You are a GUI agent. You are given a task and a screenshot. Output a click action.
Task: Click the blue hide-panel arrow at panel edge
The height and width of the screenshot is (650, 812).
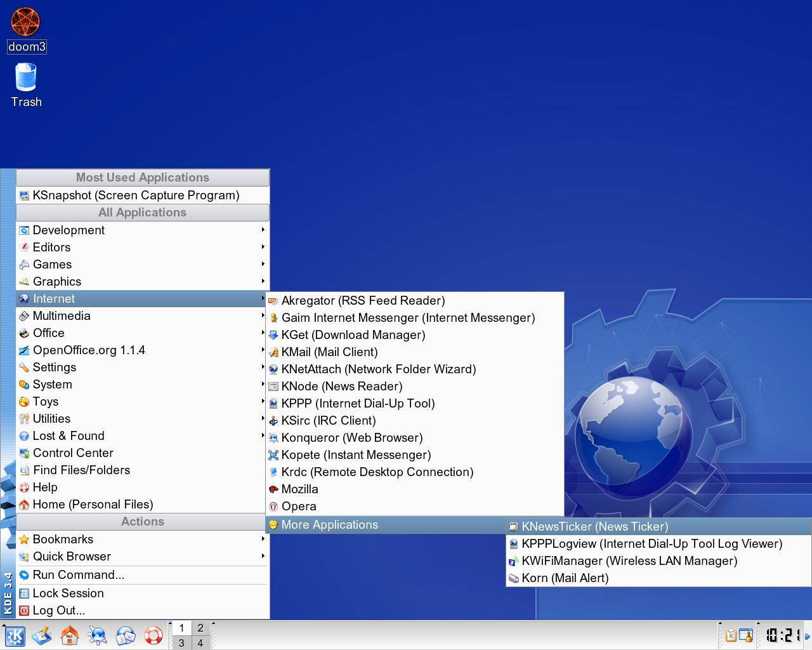(808, 635)
